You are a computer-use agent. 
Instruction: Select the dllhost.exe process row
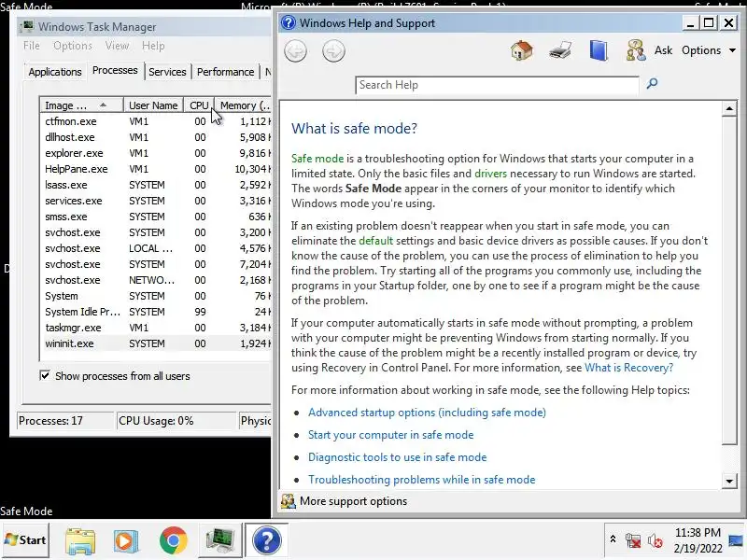[157, 137]
